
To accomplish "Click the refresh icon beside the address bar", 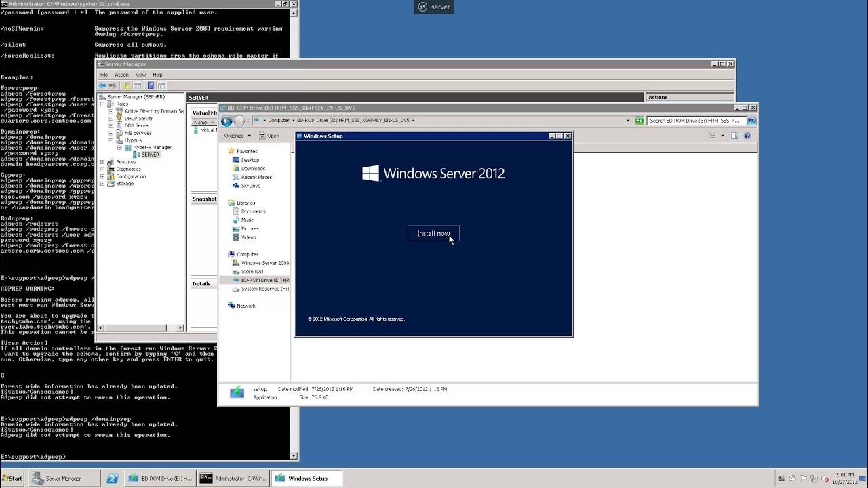I will click(639, 121).
